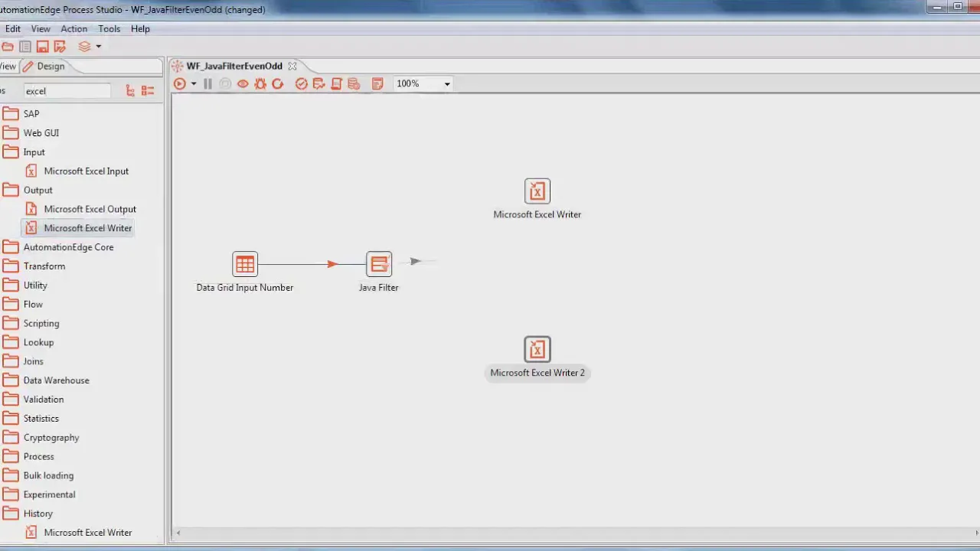Save the workflow with the disk icon
Screen dimensions: 980x551
coord(43,47)
